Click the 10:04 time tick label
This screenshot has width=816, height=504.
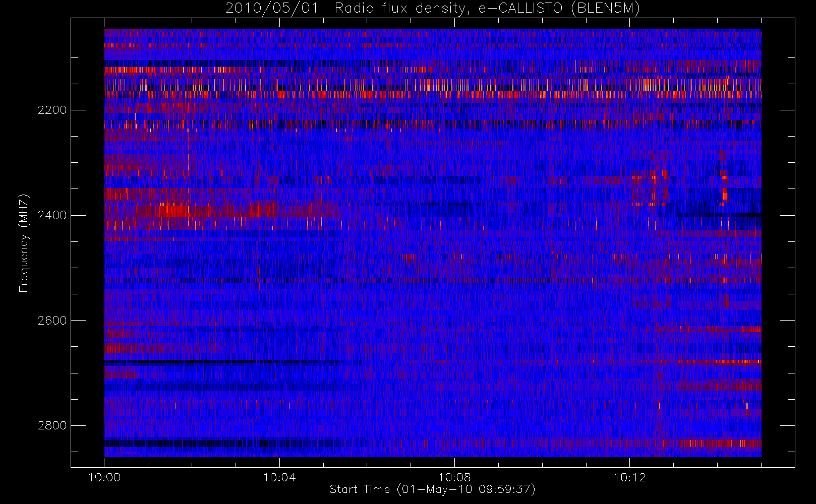pos(279,477)
